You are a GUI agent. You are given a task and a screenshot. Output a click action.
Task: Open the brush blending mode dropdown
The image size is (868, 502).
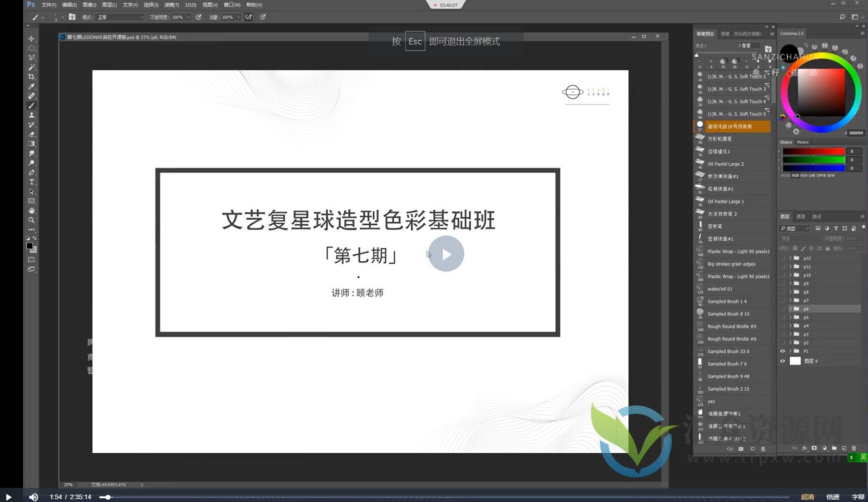tap(120, 17)
